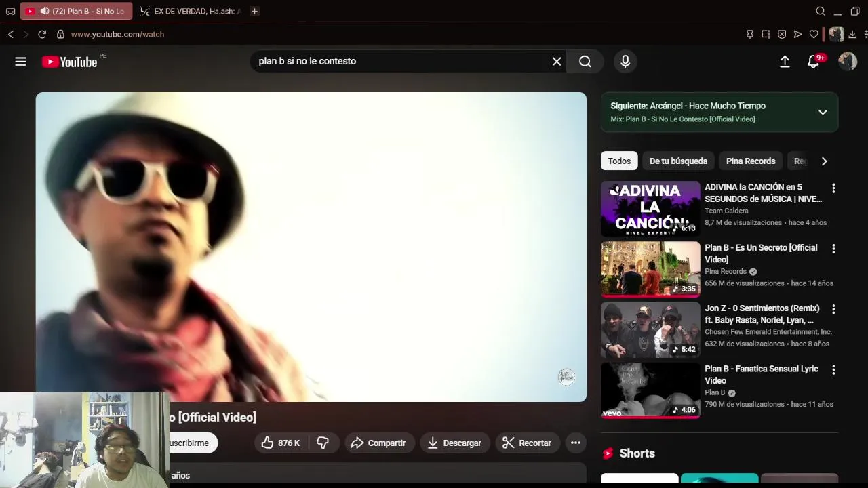Start voice search with the microphone

625,61
